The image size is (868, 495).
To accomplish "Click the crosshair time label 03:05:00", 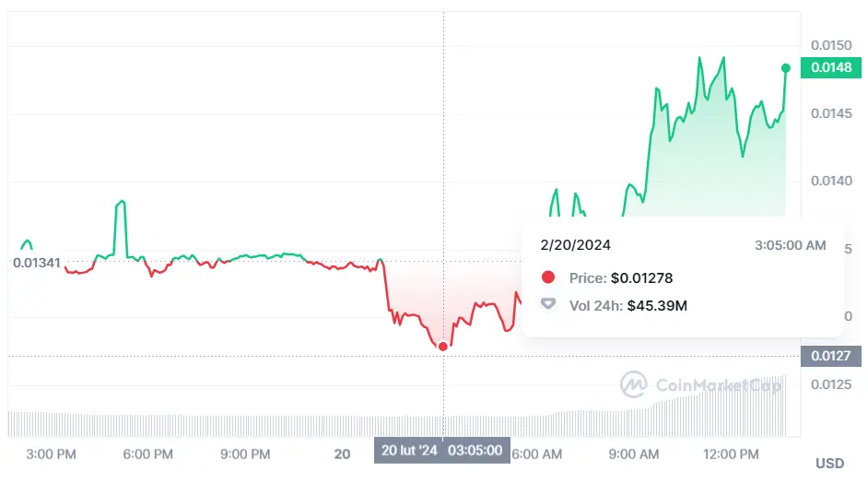I will [475, 451].
